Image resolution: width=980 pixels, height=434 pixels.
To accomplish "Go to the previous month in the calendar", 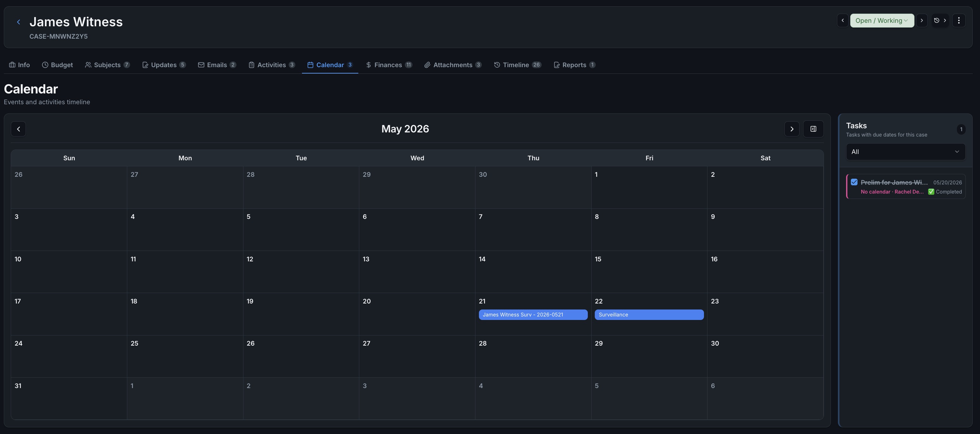I will pos(18,129).
